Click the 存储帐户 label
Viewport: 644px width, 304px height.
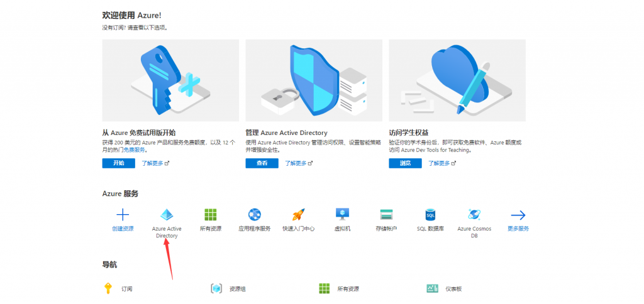coord(387,229)
